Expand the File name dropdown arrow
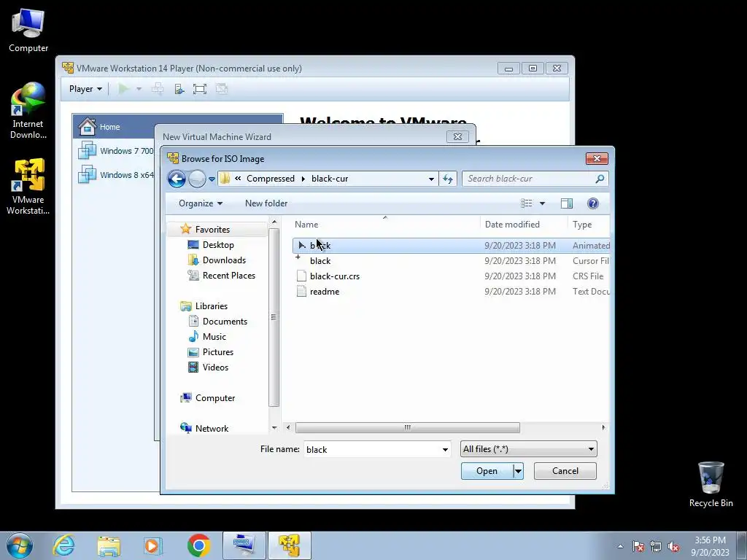The height and width of the screenshot is (560, 747). pos(445,449)
